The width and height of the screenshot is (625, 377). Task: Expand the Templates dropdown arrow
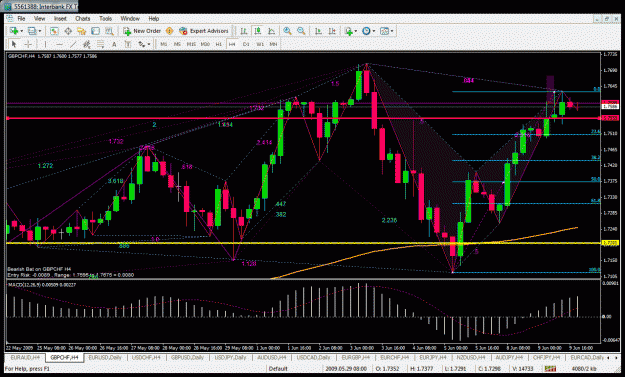pyautogui.click(x=392, y=31)
